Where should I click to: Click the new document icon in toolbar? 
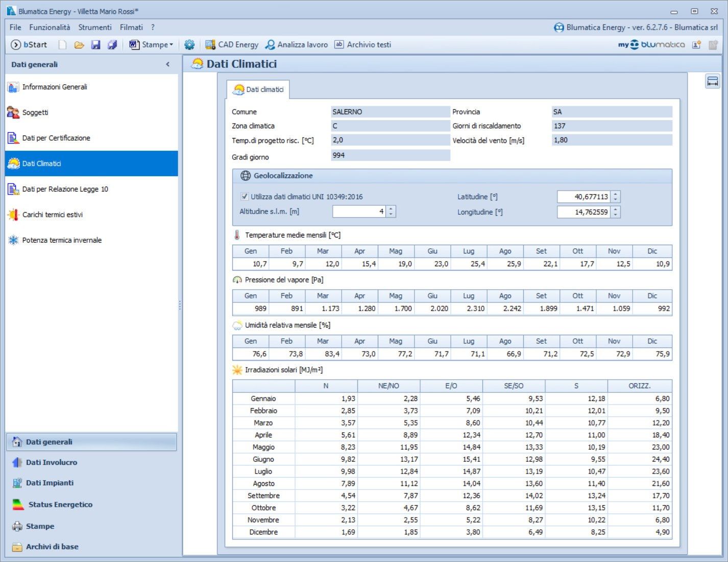tap(62, 45)
